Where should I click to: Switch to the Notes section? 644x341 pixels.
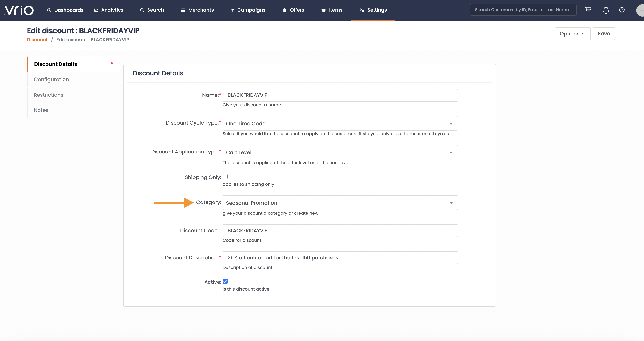coord(41,110)
